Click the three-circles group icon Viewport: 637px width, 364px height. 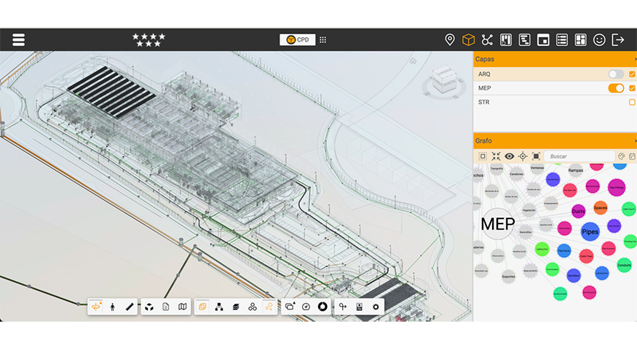253,306
